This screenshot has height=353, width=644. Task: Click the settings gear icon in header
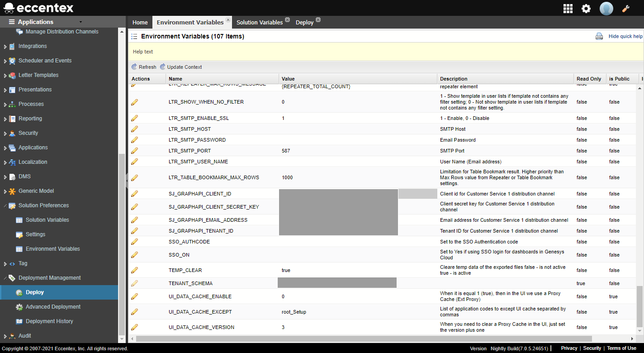586,8
